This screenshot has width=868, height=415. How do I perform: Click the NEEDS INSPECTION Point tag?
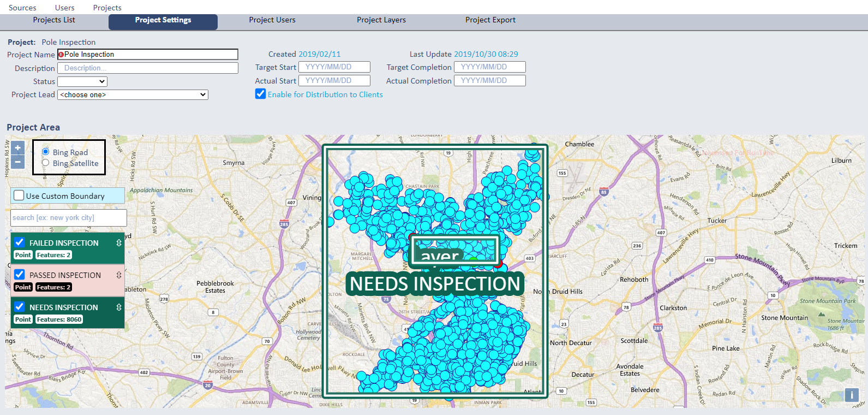pyautogui.click(x=23, y=319)
